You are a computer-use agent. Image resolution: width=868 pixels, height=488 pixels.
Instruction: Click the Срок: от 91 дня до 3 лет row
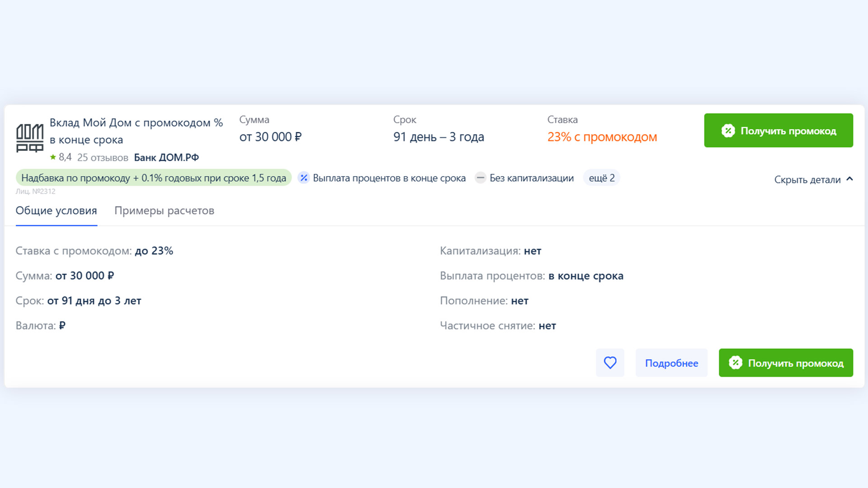(79, 301)
